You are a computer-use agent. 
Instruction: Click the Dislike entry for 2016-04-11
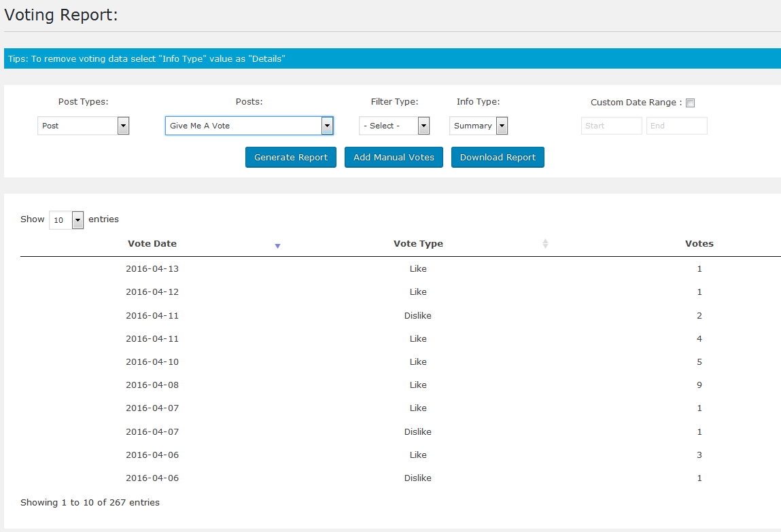[417, 315]
